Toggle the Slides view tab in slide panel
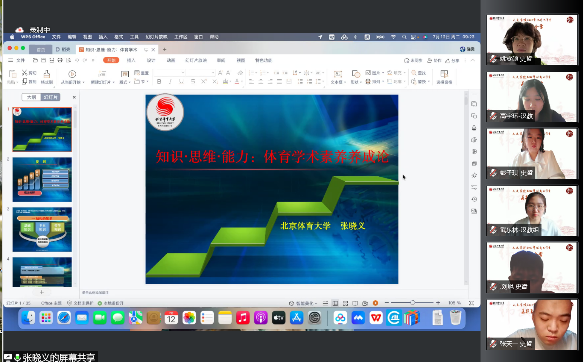The image size is (584, 362). 50,97
